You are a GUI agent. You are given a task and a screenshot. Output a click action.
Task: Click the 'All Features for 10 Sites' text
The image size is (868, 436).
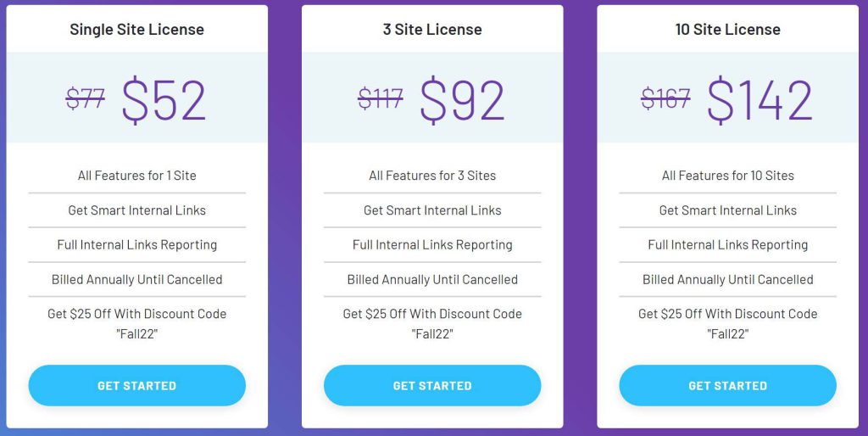click(727, 176)
